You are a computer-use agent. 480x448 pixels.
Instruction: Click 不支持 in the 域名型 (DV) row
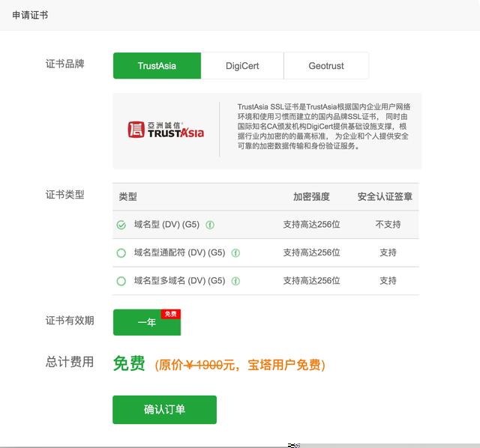388,225
